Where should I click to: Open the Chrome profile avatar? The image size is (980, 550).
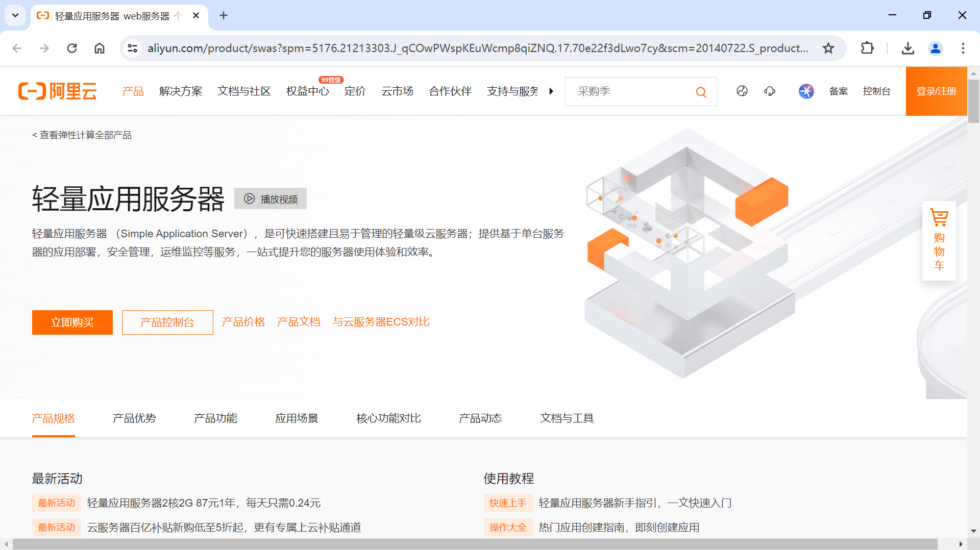coord(936,48)
